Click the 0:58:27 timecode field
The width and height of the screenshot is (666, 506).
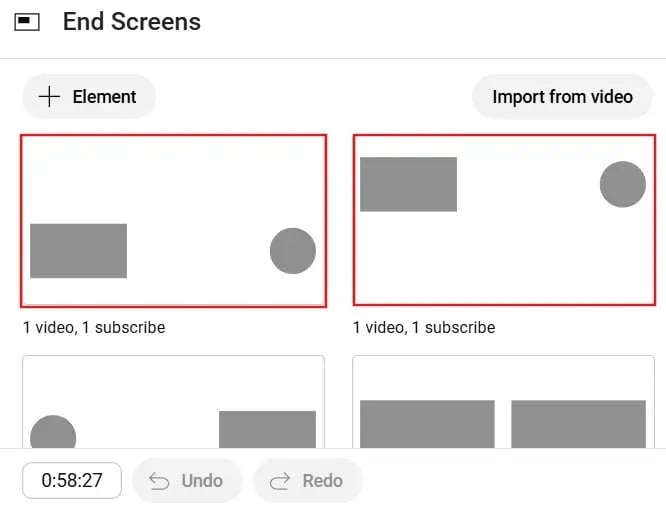point(72,481)
